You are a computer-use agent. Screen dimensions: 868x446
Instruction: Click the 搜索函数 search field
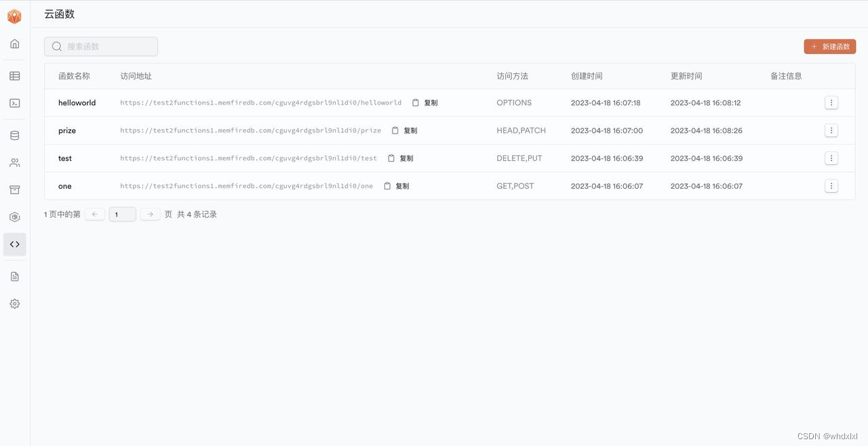click(101, 46)
